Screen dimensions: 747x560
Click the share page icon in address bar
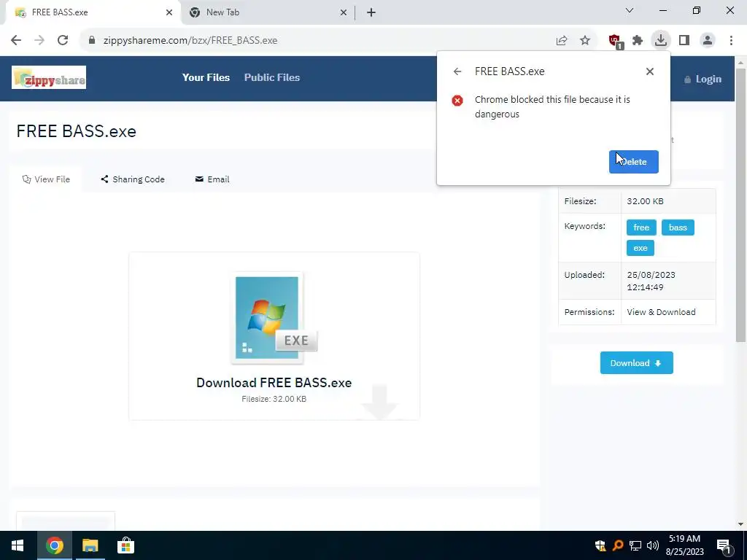point(562,41)
